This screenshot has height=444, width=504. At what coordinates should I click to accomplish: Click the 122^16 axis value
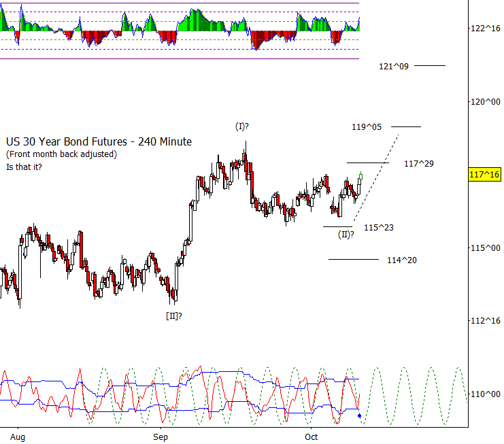coord(486,29)
